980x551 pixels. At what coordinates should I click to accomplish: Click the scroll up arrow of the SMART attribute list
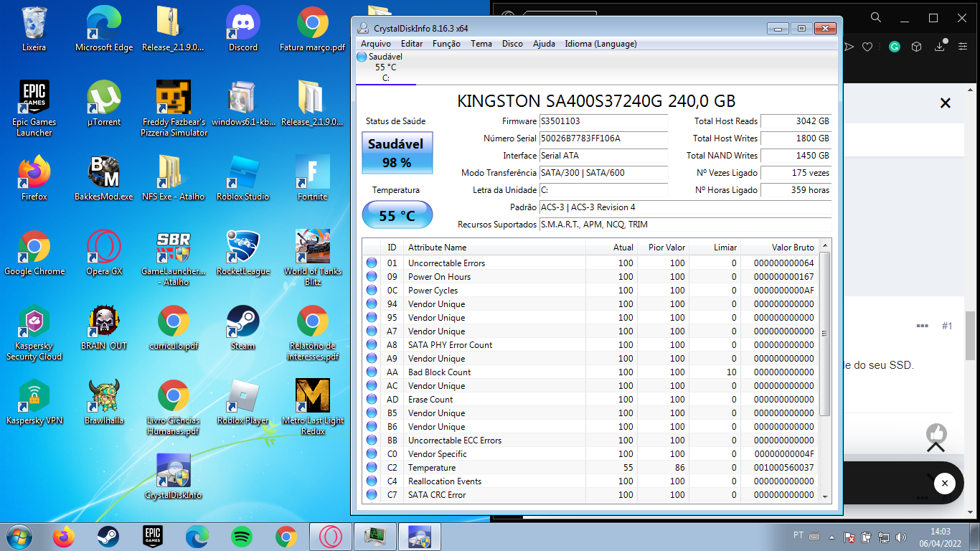tap(825, 246)
